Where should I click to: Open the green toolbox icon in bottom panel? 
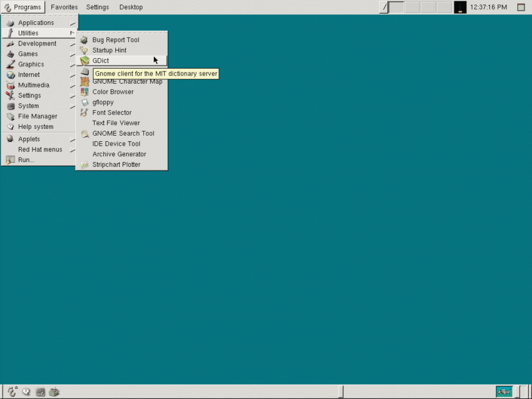[x=54, y=392]
